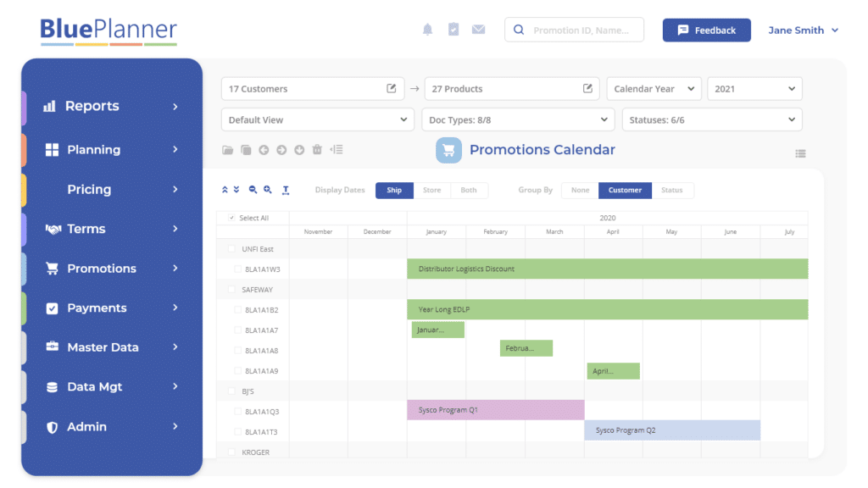Click the Feedback button

[706, 29]
